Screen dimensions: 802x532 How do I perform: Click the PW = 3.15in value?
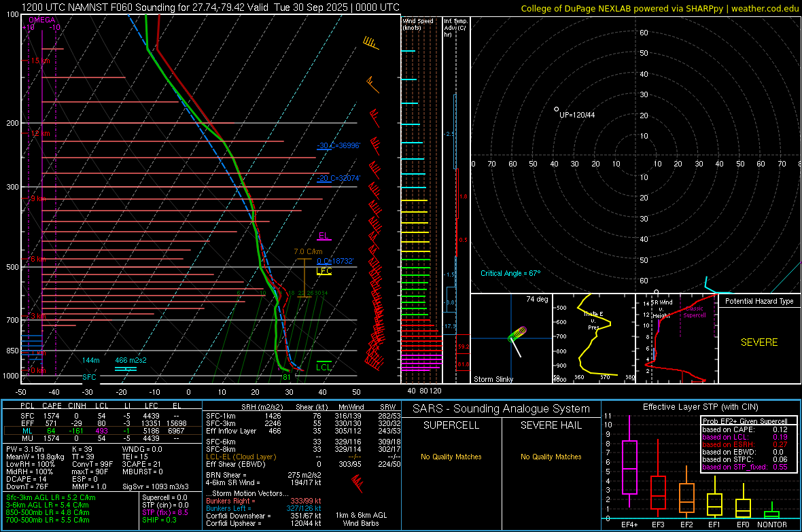tap(32, 449)
